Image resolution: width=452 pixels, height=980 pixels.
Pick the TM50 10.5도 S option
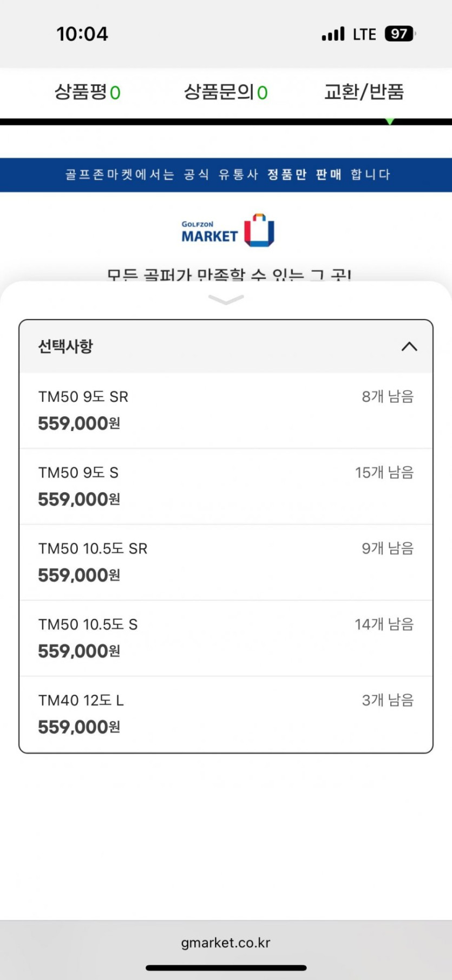pos(226,638)
